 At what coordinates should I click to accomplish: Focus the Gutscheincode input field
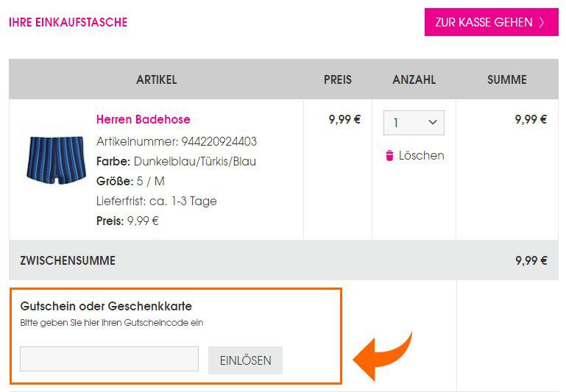point(110,359)
